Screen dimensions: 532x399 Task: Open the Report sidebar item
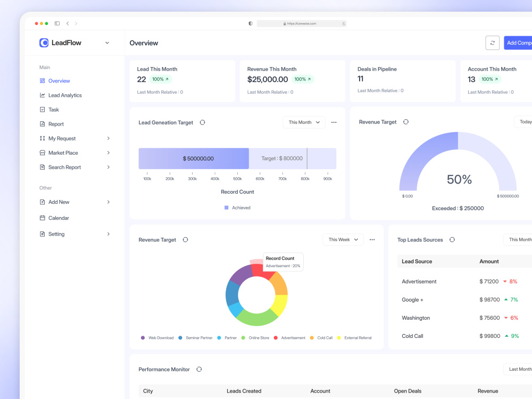pyautogui.click(x=56, y=124)
